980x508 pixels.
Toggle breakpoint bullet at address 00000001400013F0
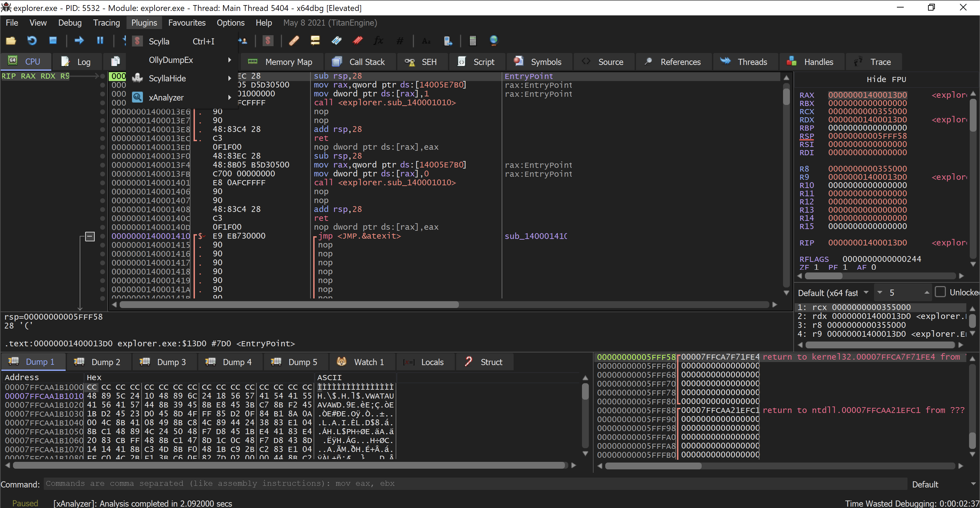point(102,156)
